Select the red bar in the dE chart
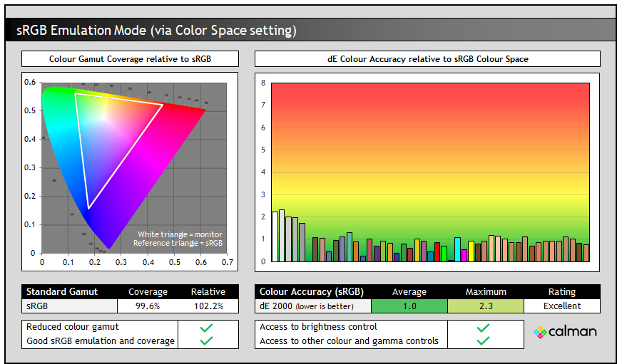The width and height of the screenshot is (622, 364). (x=437, y=252)
